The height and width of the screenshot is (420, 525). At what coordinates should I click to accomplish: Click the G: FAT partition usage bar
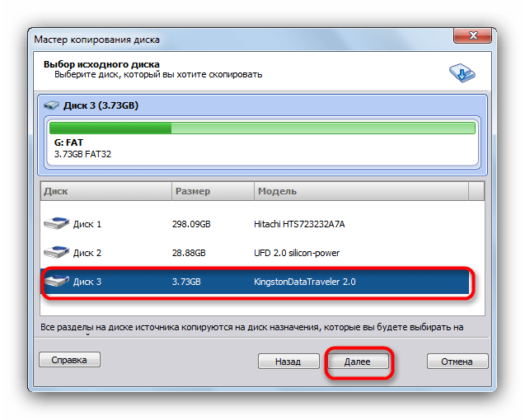point(262,128)
